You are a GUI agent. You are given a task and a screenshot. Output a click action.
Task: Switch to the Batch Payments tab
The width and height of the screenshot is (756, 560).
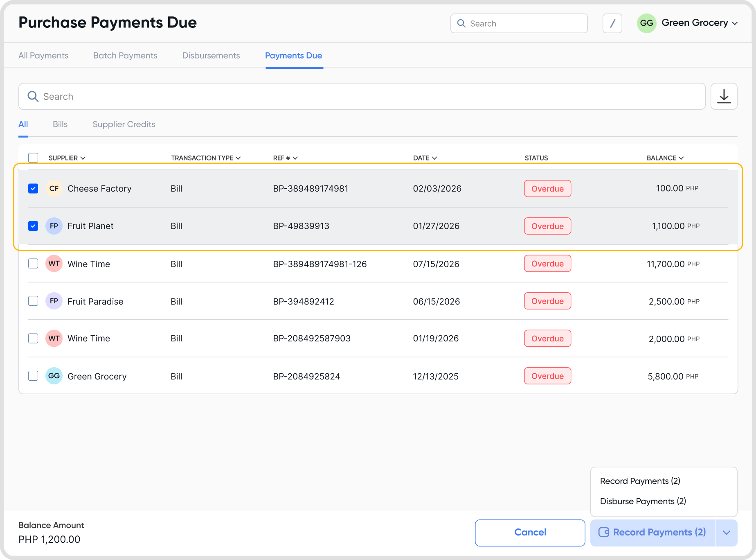[125, 56]
